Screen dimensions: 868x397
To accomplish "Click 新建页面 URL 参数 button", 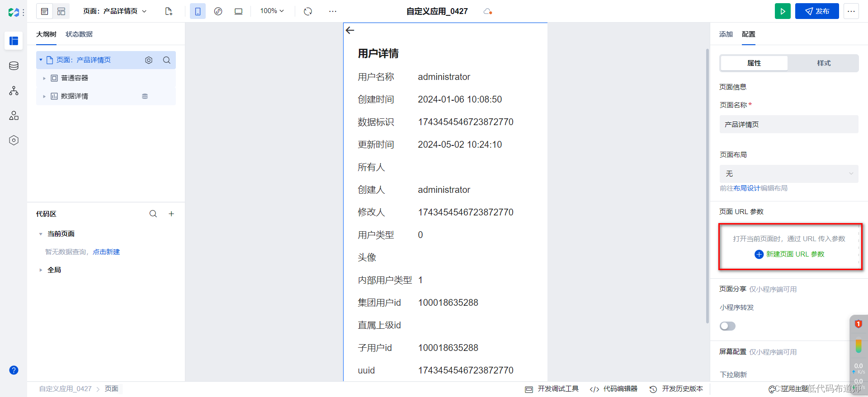I will (789, 254).
